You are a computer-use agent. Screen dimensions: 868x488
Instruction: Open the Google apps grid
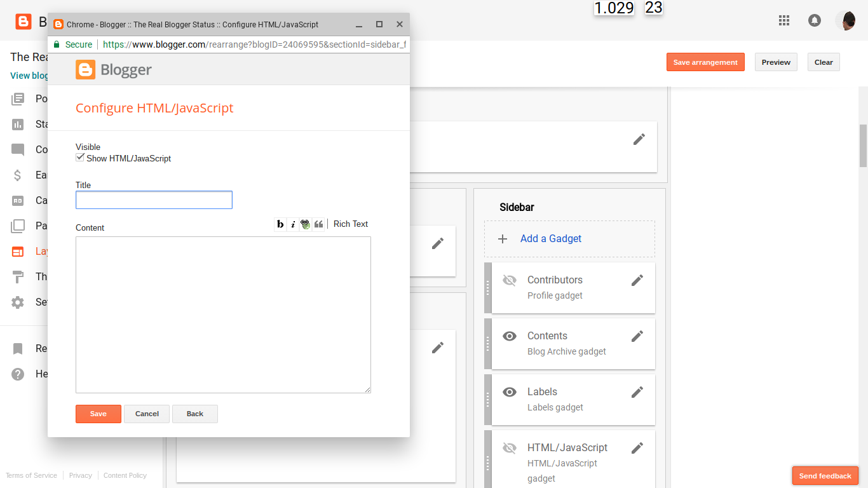pos(784,20)
